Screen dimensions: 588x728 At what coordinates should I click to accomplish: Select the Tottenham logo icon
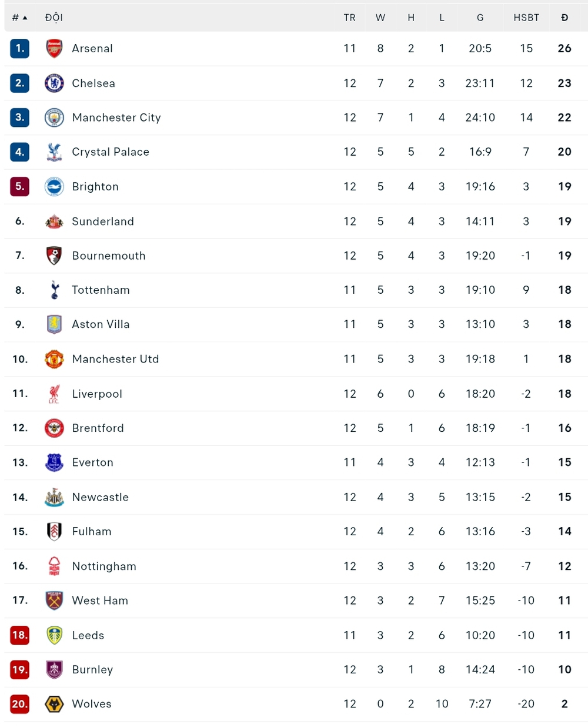click(x=54, y=290)
